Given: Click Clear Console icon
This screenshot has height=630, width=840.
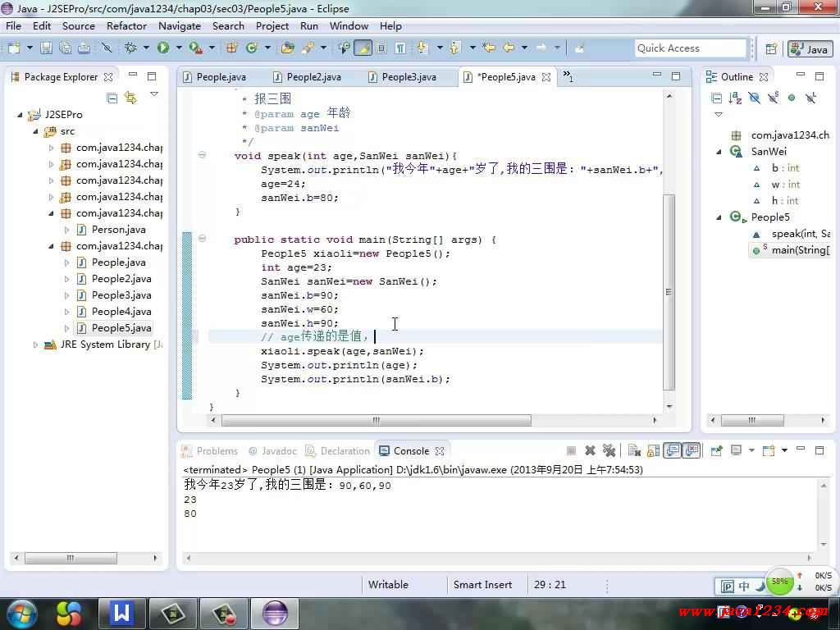Looking at the screenshot, I should click(x=634, y=450).
